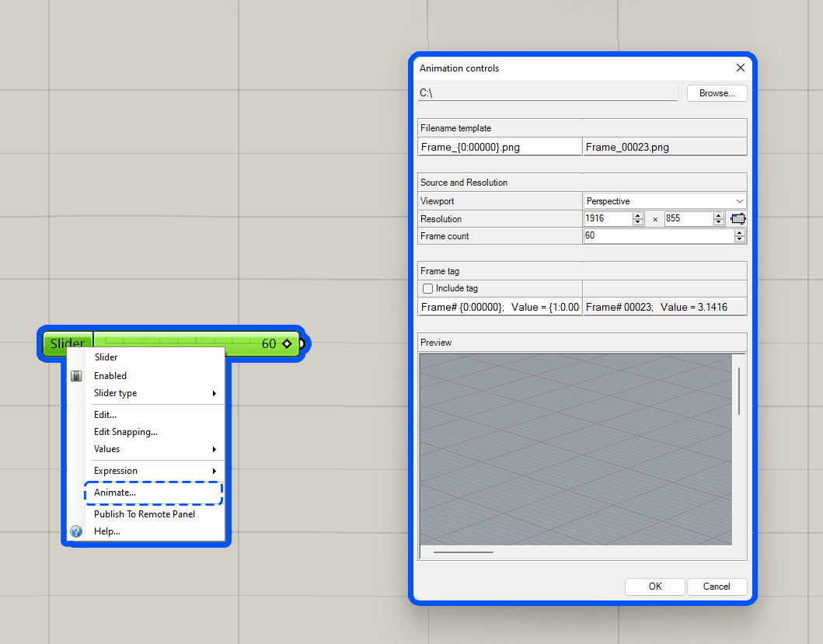
Task: Click the Enabled toggle icon in context menu
Action: [x=76, y=376]
